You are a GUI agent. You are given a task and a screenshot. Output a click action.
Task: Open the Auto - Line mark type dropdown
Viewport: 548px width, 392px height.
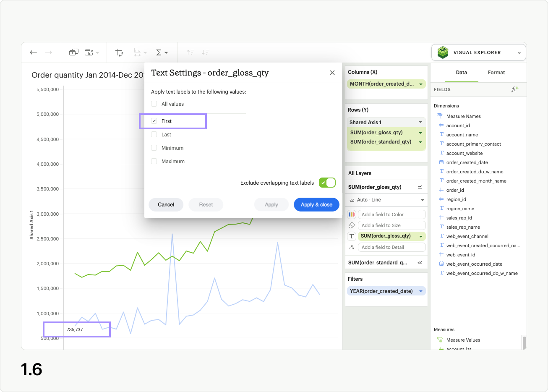(386, 200)
